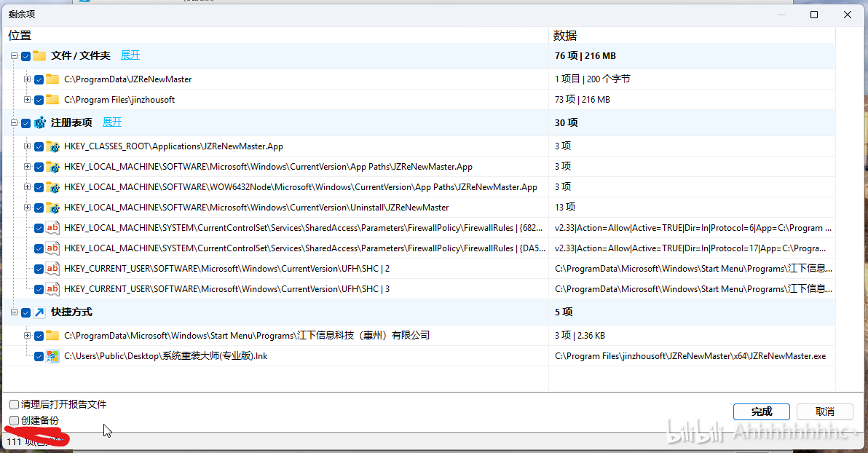Collapse the 快捷方式 group
The width and height of the screenshot is (868, 453).
click(14, 312)
